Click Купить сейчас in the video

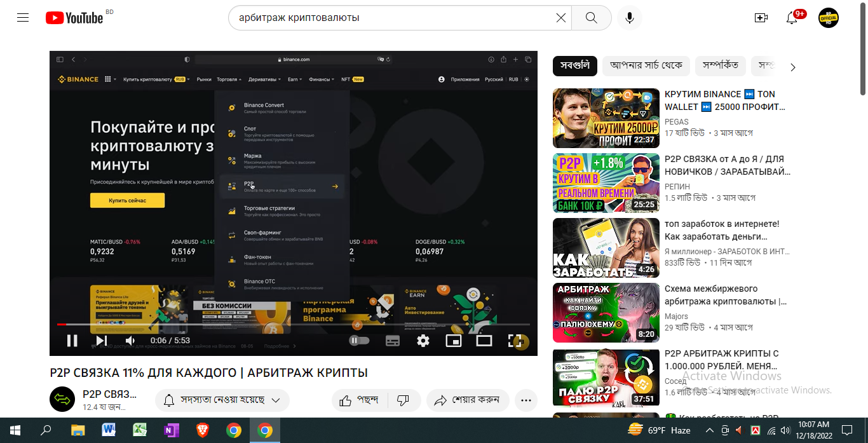coord(127,200)
